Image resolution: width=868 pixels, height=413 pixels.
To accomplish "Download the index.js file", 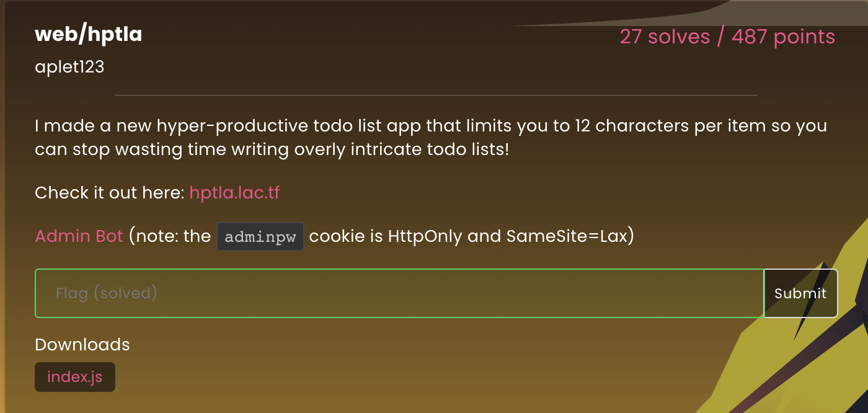I will click(x=75, y=377).
